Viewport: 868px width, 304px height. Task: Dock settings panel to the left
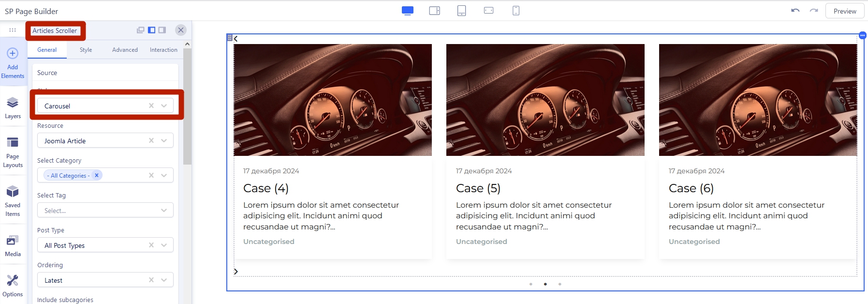152,30
